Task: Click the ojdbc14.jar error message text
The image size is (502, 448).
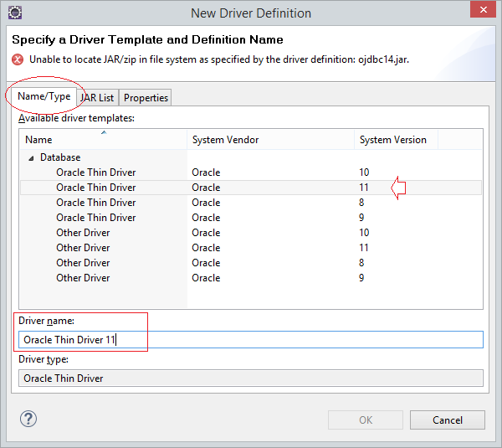Action: pos(219,59)
